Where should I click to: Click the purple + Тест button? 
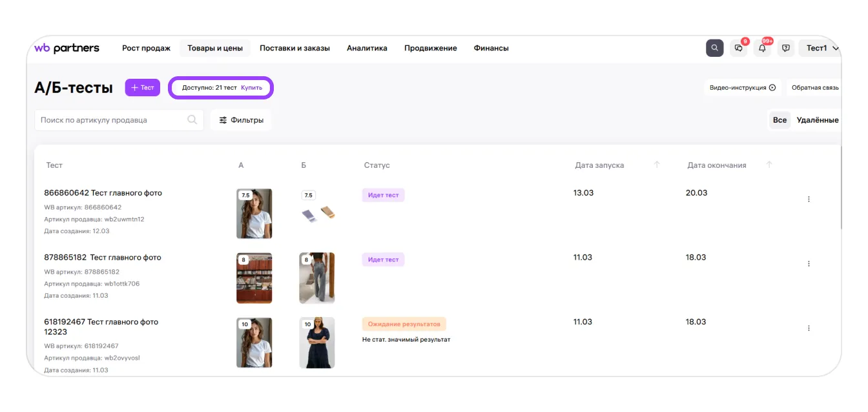143,88
